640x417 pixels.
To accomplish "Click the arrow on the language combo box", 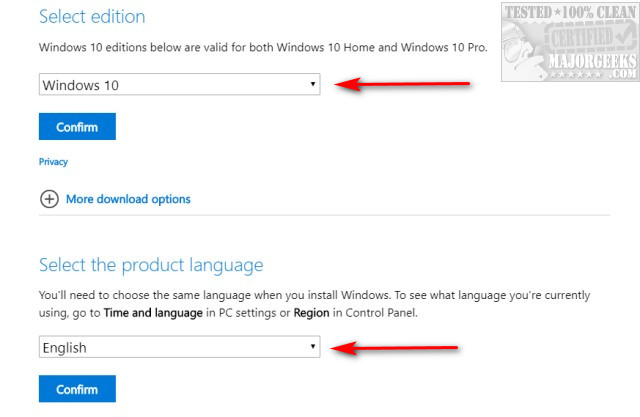I will coord(313,347).
